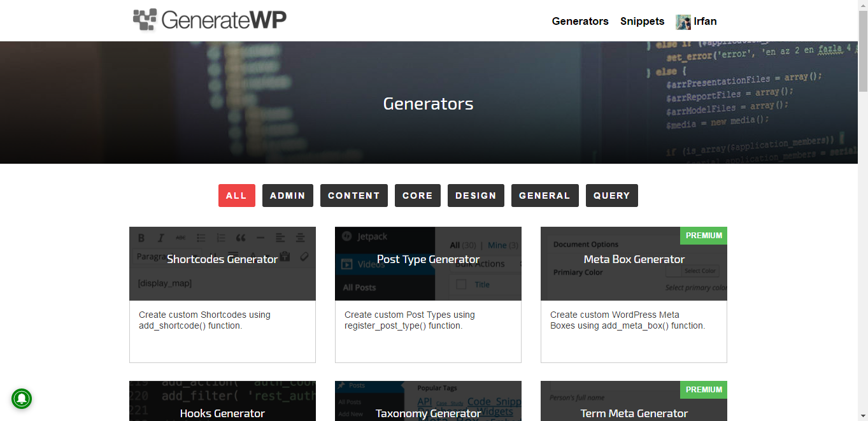Click the vertical scrollbar thumb

point(863,52)
